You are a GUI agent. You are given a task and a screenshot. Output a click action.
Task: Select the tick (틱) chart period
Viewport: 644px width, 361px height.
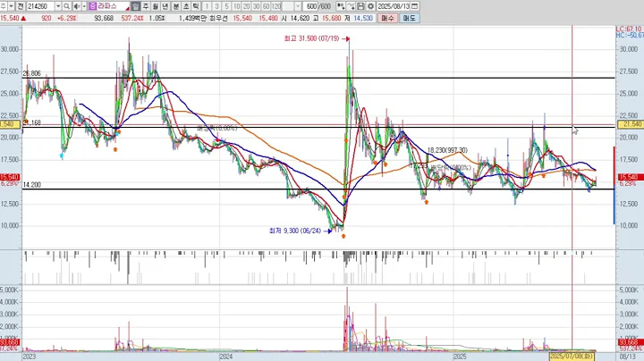click(x=196, y=6)
